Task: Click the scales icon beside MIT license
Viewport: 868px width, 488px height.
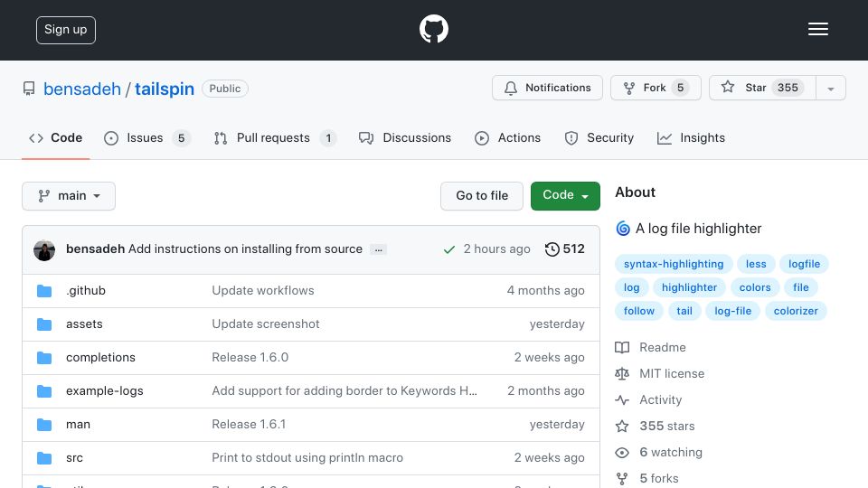Action: tap(622, 373)
